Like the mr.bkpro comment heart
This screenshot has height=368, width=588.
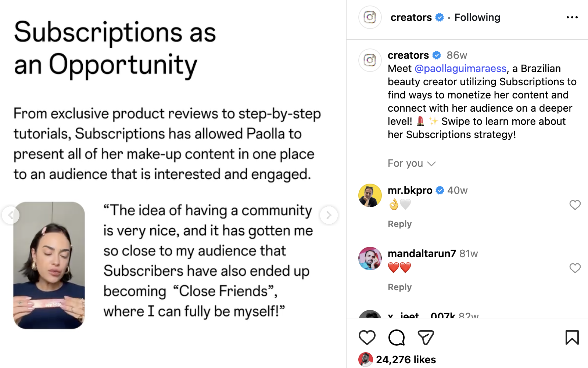[575, 205]
